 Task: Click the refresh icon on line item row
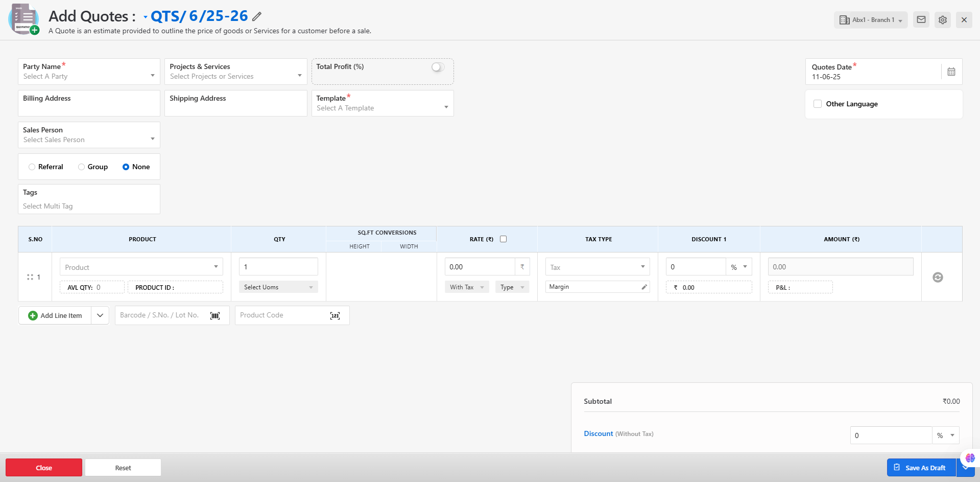(x=938, y=278)
